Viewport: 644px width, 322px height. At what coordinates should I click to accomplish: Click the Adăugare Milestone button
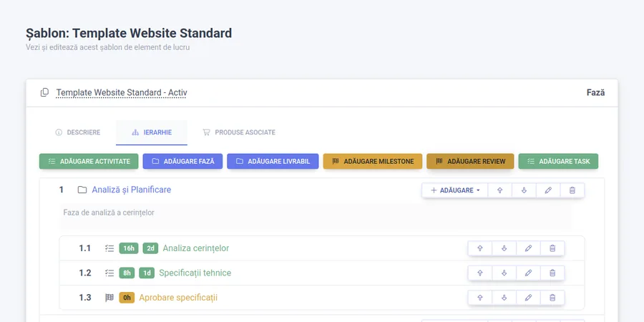click(x=373, y=162)
